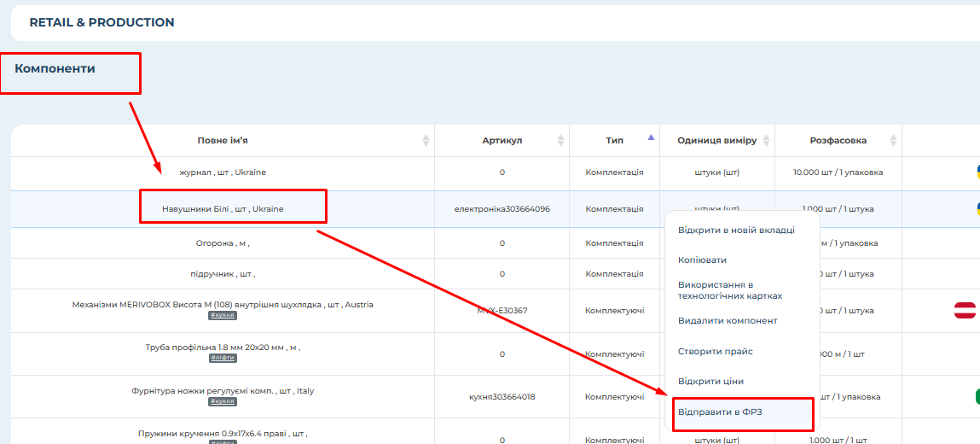The width and height of the screenshot is (980, 444).
Task: Click the Ukraine flag in the журнал row
Action: click(977, 172)
